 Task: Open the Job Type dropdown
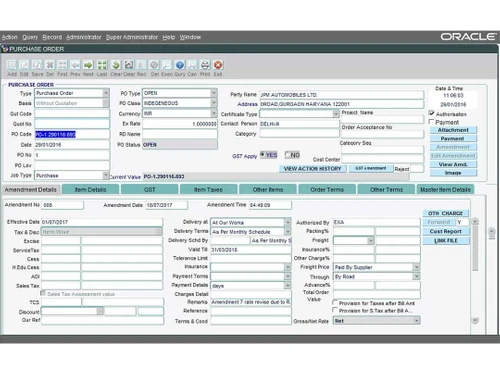(106, 175)
